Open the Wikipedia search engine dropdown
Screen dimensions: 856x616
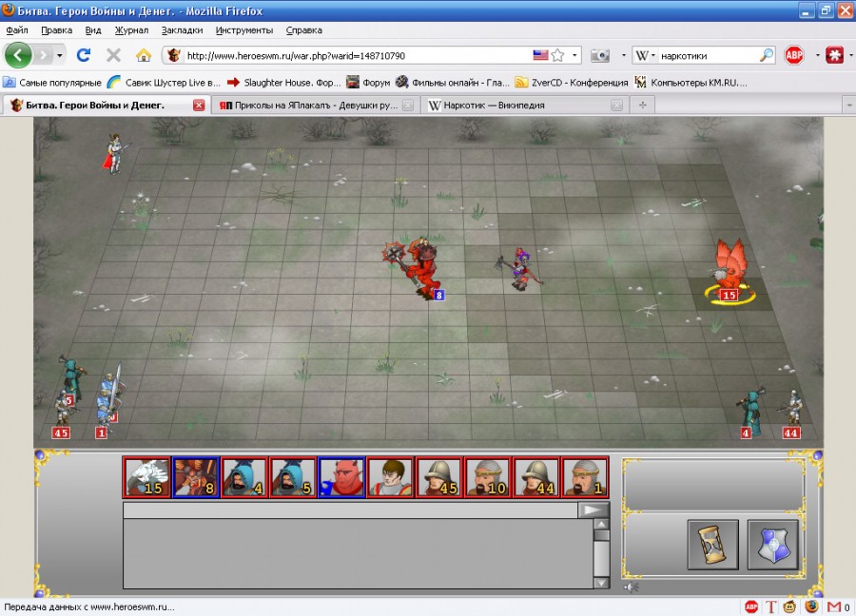[646, 55]
